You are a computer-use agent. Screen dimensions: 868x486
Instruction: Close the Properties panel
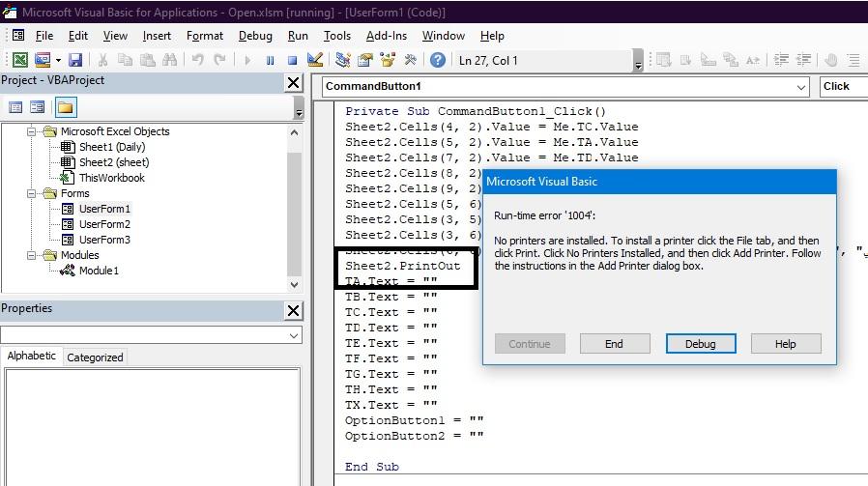click(294, 310)
